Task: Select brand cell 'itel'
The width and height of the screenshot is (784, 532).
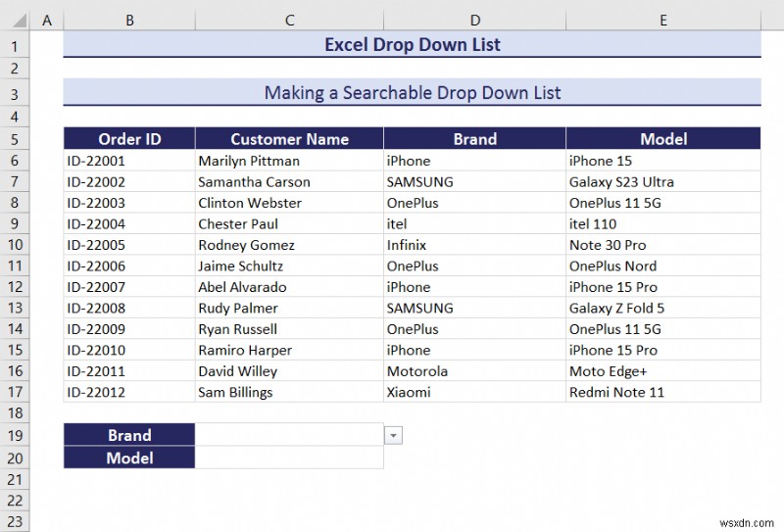Action: 475,223
